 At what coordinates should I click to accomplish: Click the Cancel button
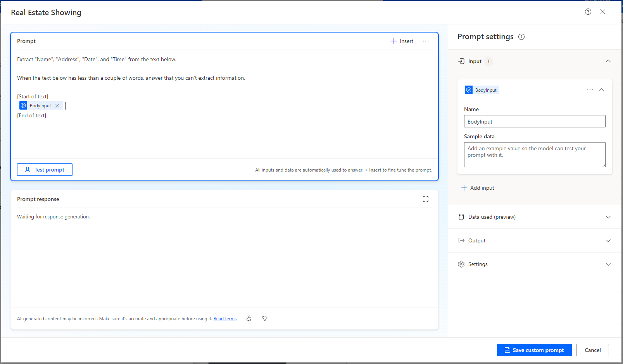[x=592, y=350]
